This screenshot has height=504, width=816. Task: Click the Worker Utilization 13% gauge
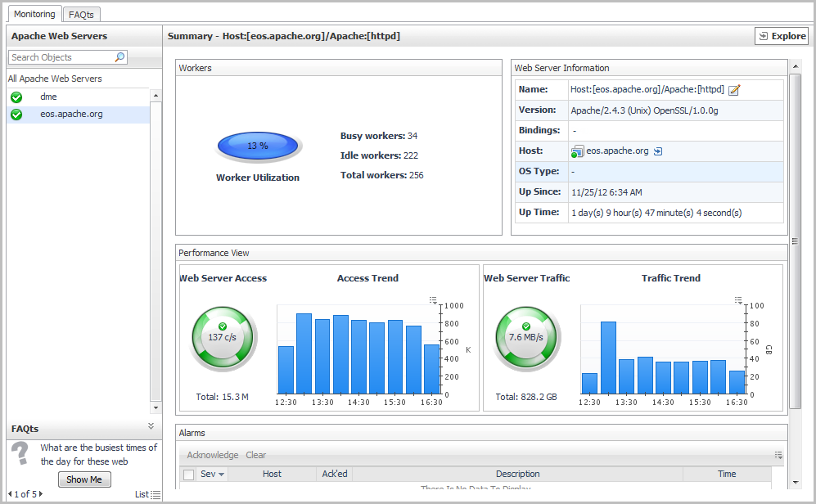258,146
